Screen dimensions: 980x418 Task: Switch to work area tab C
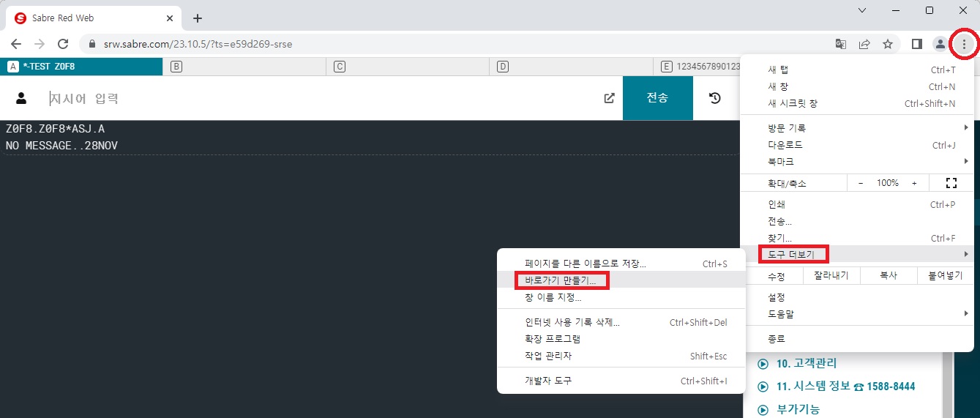tap(408, 67)
